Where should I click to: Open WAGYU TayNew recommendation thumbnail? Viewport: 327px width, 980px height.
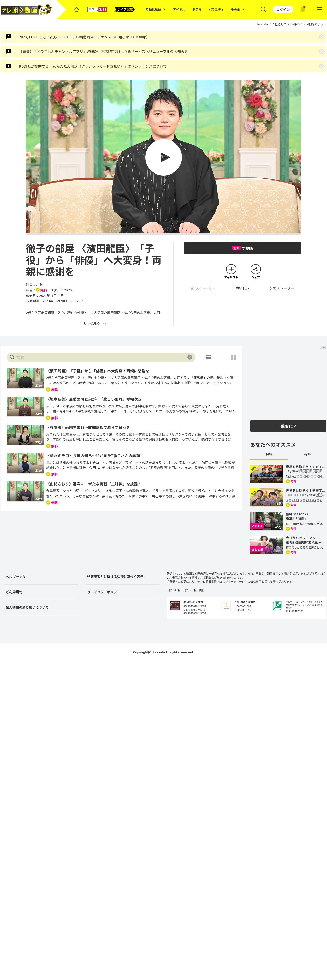click(266, 474)
